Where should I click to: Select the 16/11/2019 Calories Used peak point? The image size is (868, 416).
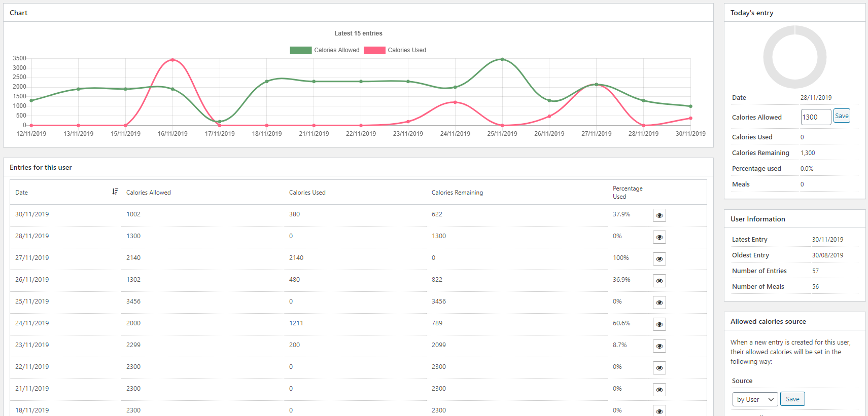click(172, 60)
